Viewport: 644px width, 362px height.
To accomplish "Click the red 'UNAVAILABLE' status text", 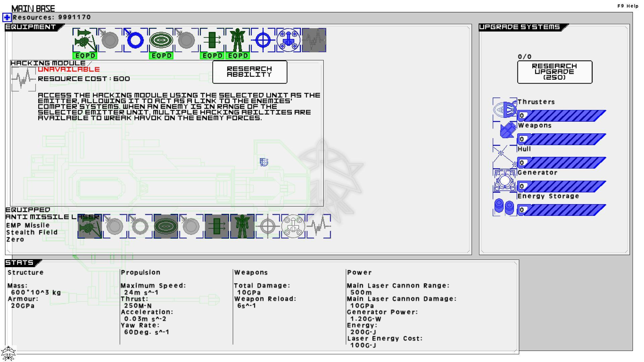I will (69, 69).
